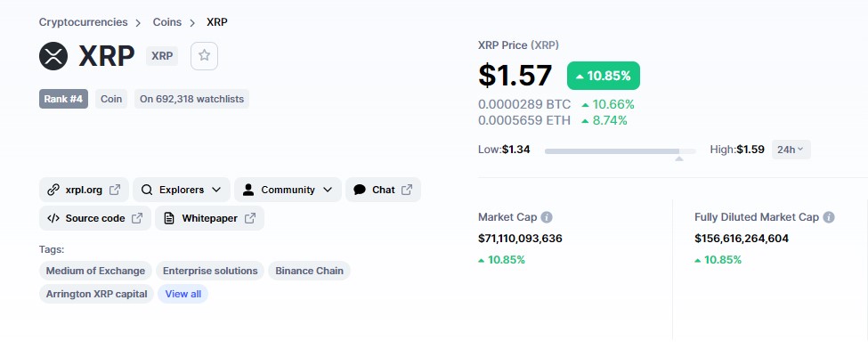Click the 0.0005659 ETH price
Viewport: 868px width, 357px height.
(524, 120)
